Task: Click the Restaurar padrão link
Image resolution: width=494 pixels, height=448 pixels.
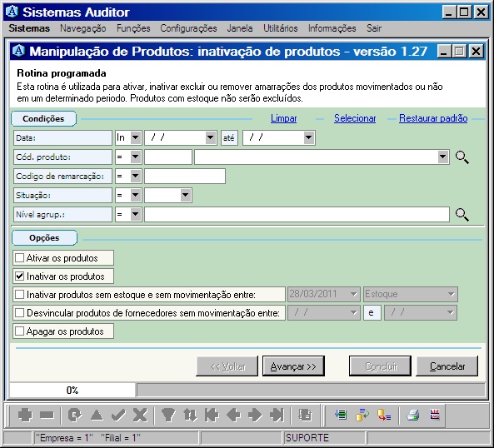Action: (433, 118)
